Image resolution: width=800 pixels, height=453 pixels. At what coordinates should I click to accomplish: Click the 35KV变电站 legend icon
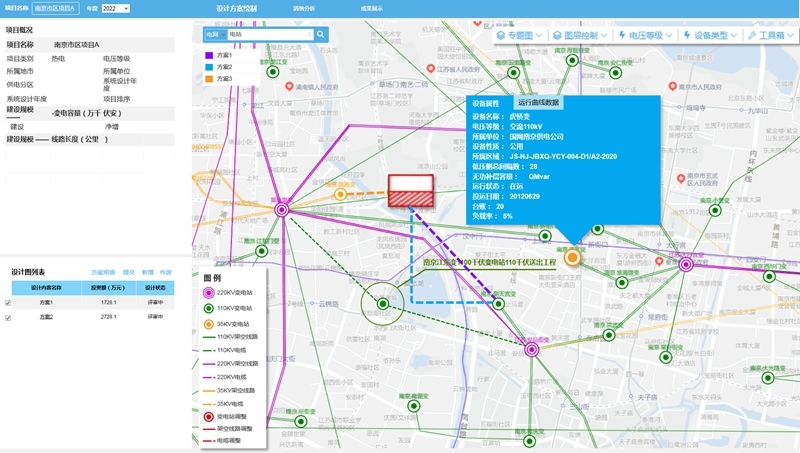coord(209,324)
